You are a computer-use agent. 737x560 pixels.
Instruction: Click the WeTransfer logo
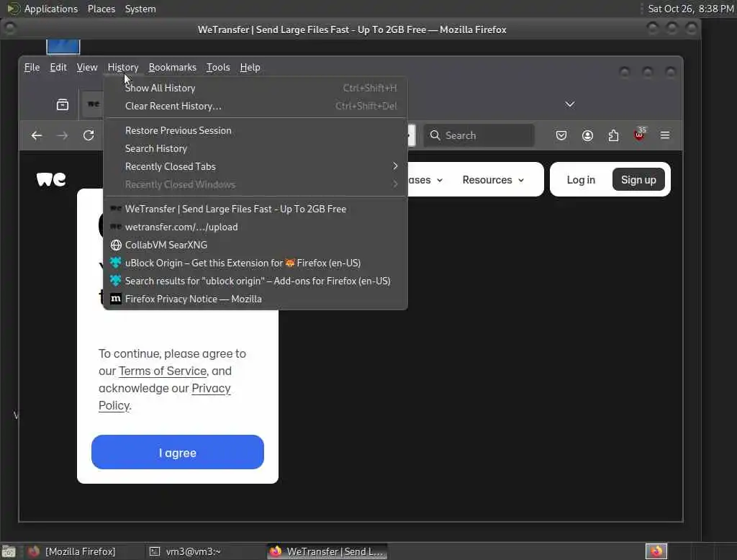[51, 179]
